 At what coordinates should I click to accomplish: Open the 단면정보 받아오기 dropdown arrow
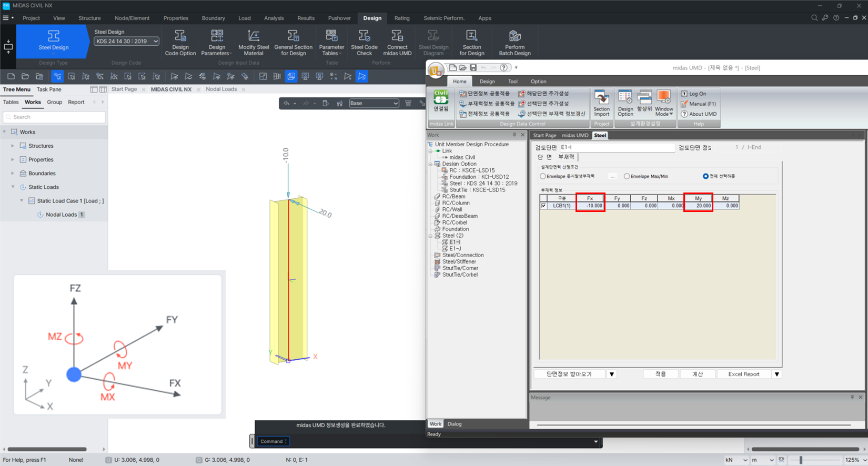611,374
